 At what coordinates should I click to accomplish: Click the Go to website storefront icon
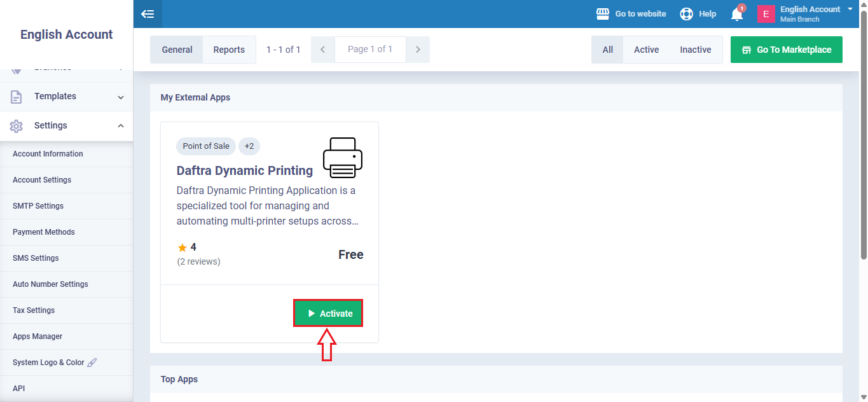[x=602, y=14]
